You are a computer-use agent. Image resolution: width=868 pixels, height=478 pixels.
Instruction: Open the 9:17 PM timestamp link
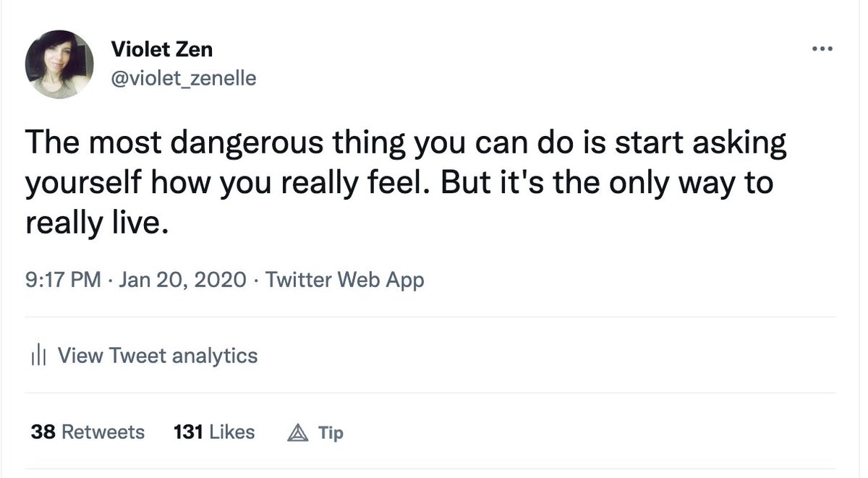tap(63, 280)
